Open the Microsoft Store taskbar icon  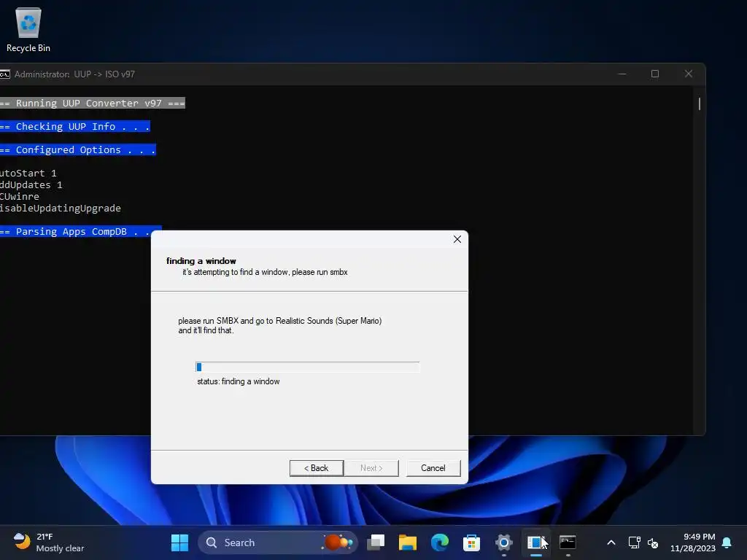pos(471,542)
